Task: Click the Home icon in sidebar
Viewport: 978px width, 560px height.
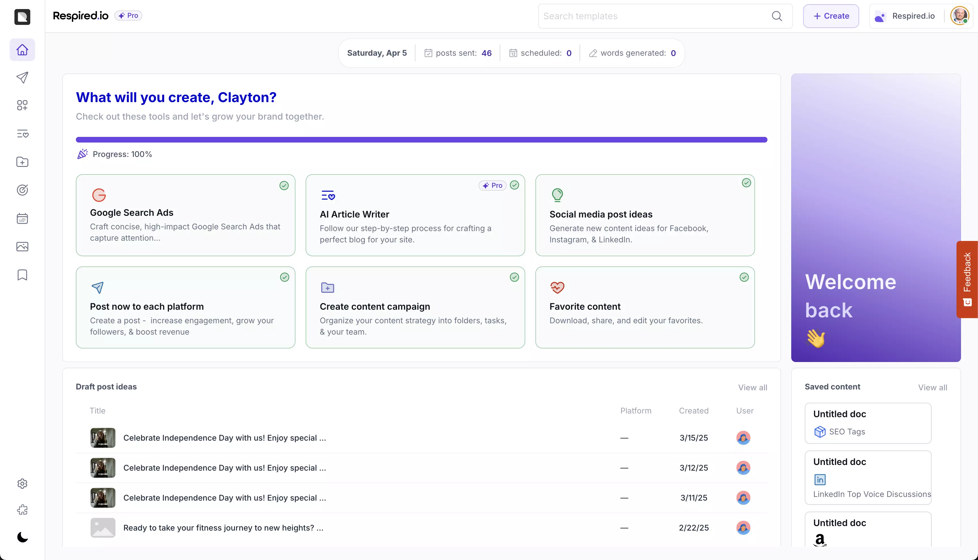Action: point(22,50)
